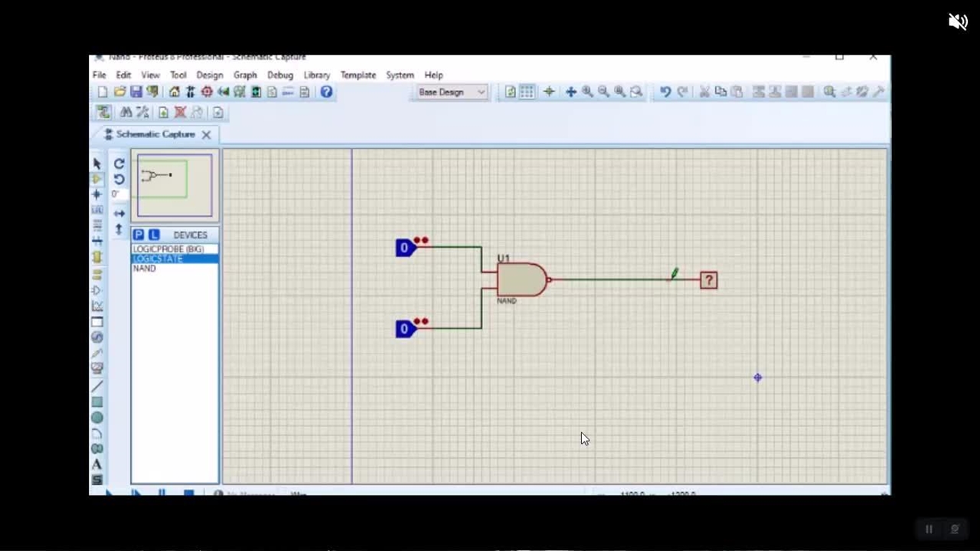Select the 2D Graphics Text tool

tap(97, 465)
